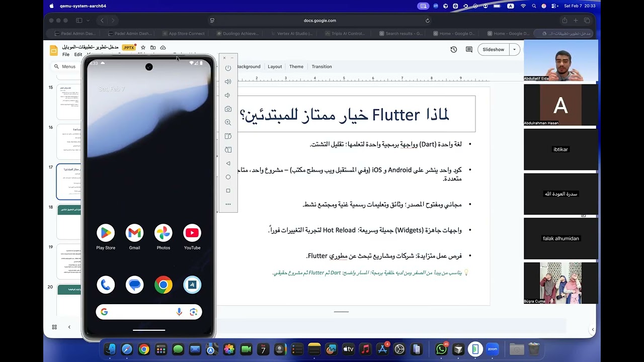This screenshot has height=362, width=644.
Task: Open Zoom from the Dock
Action: [492, 349]
